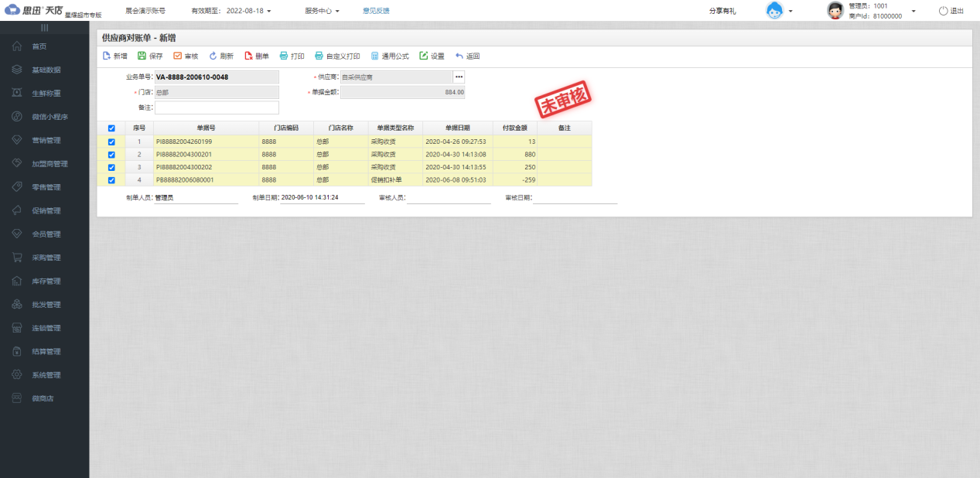Open 通用公式 (General formula) calculator icon
Screen dimensions: 980x478
click(375, 56)
